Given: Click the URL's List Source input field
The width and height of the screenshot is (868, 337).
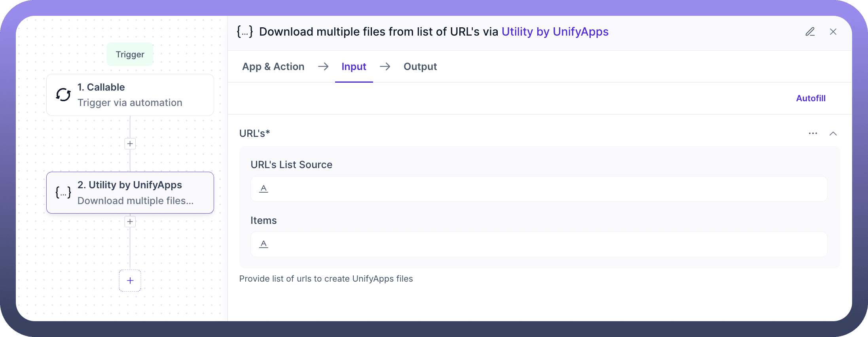Looking at the screenshot, I should [538, 189].
